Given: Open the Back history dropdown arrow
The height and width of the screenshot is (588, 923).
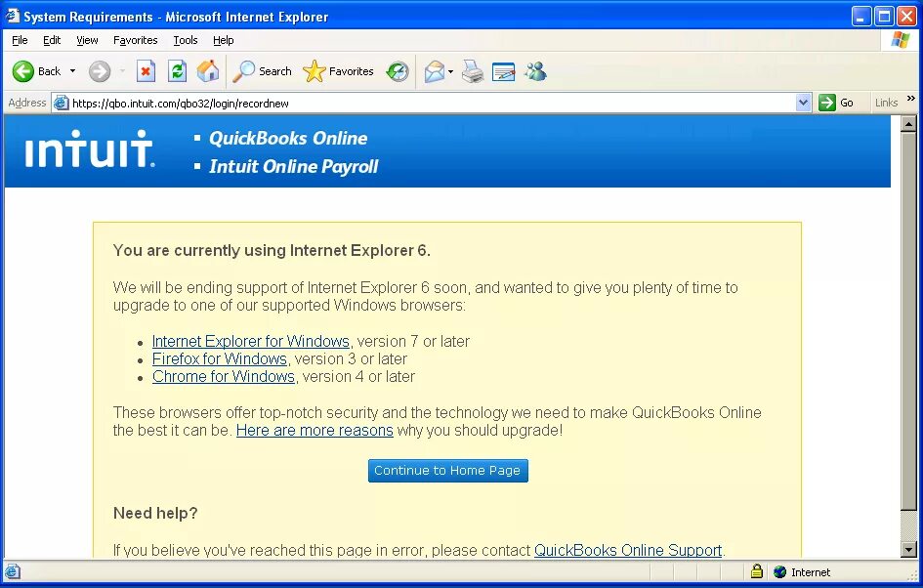Looking at the screenshot, I should coord(72,71).
